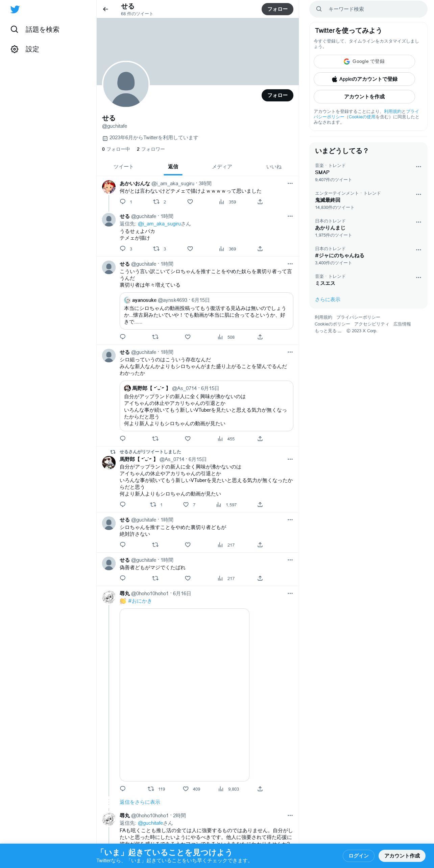Like 尋丸's #おにかき tweet with 409 likes
The image size is (434, 868).
coord(191,789)
